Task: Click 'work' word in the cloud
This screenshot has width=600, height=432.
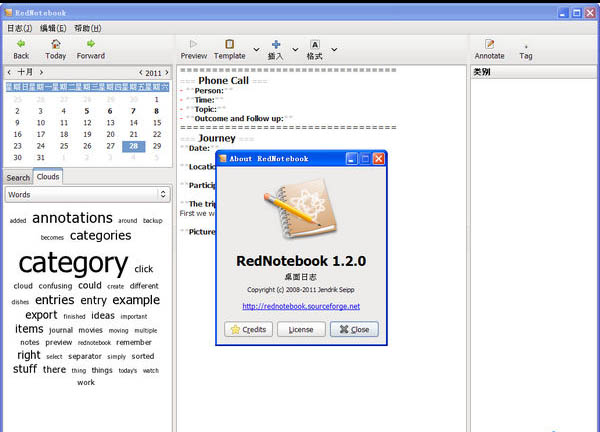Action: point(86,382)
